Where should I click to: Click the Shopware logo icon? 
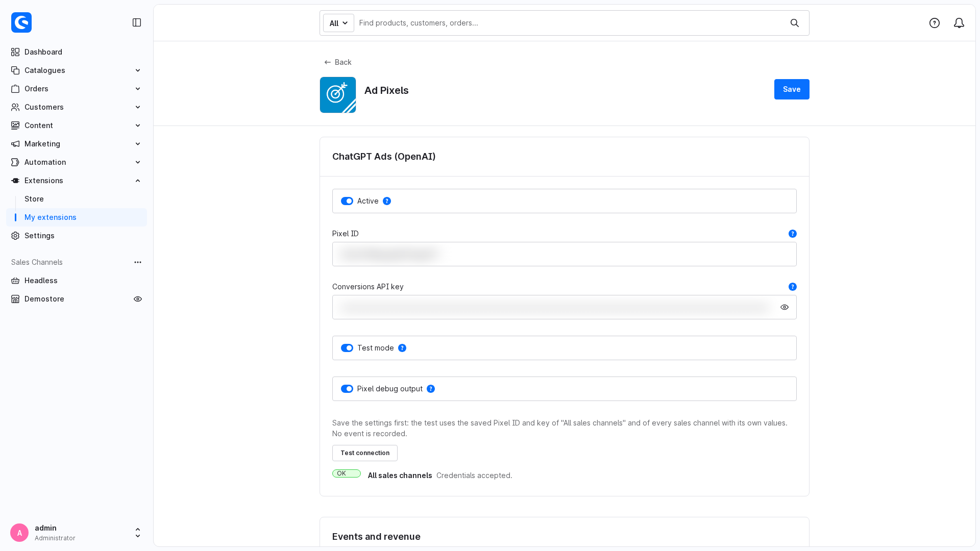click(21, 22)
